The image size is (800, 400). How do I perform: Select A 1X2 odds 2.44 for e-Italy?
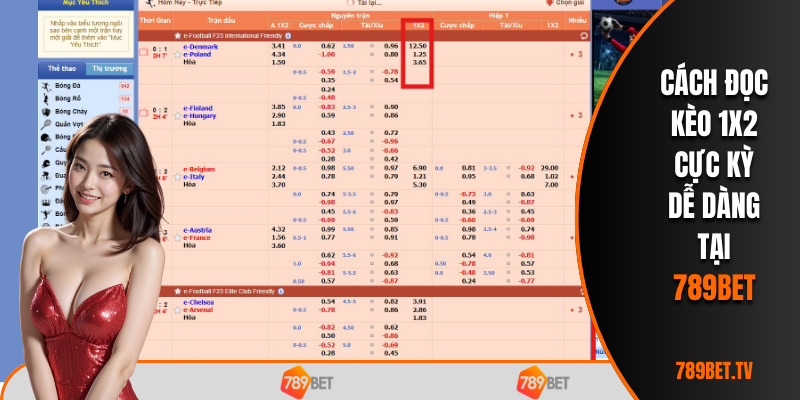pyautogui.click(x=279, y=177)
